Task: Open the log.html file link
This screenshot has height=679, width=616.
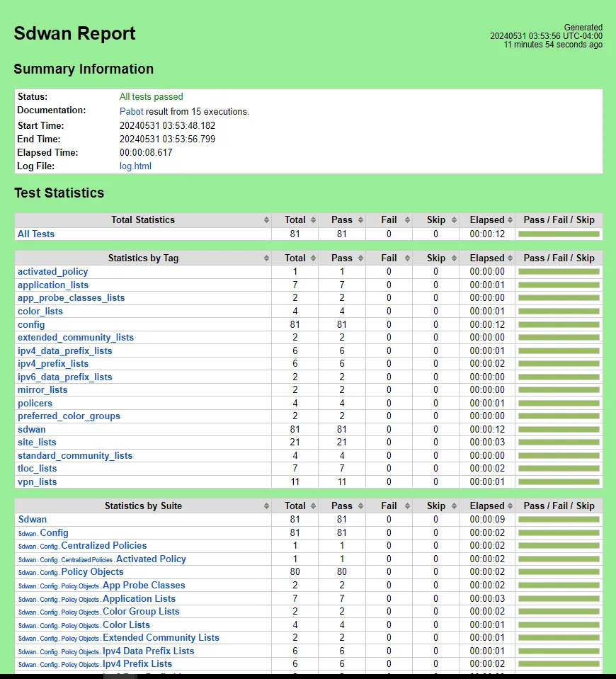Action: click(135, 166)
